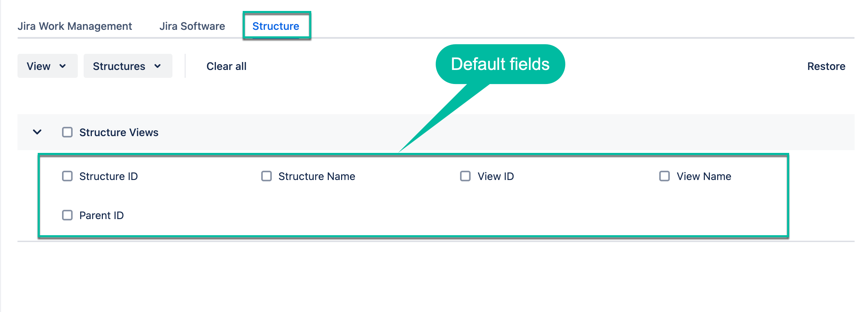Click the Parent ID label text

pos(101,215)
